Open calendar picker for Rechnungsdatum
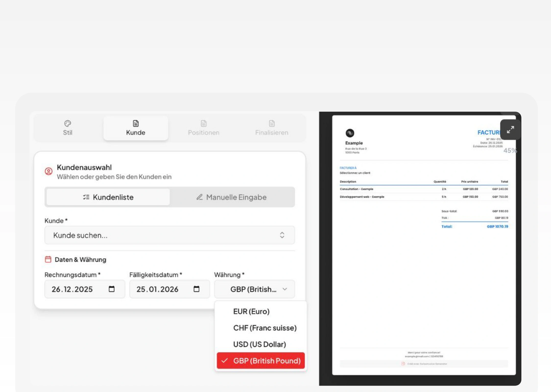The image size is (551, 392). click(112, 289)
